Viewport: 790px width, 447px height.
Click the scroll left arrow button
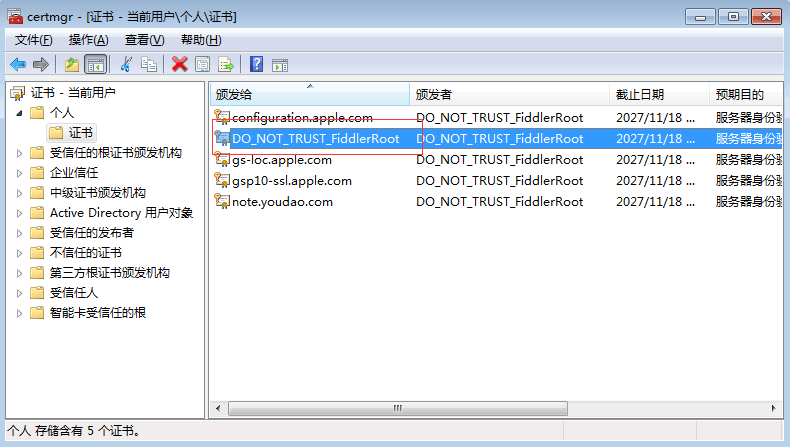218,408
